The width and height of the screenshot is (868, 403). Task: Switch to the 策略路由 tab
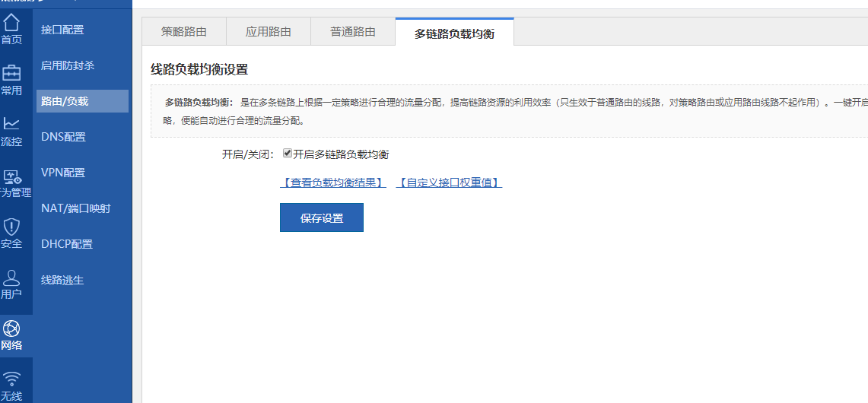[x=184, y=31]
